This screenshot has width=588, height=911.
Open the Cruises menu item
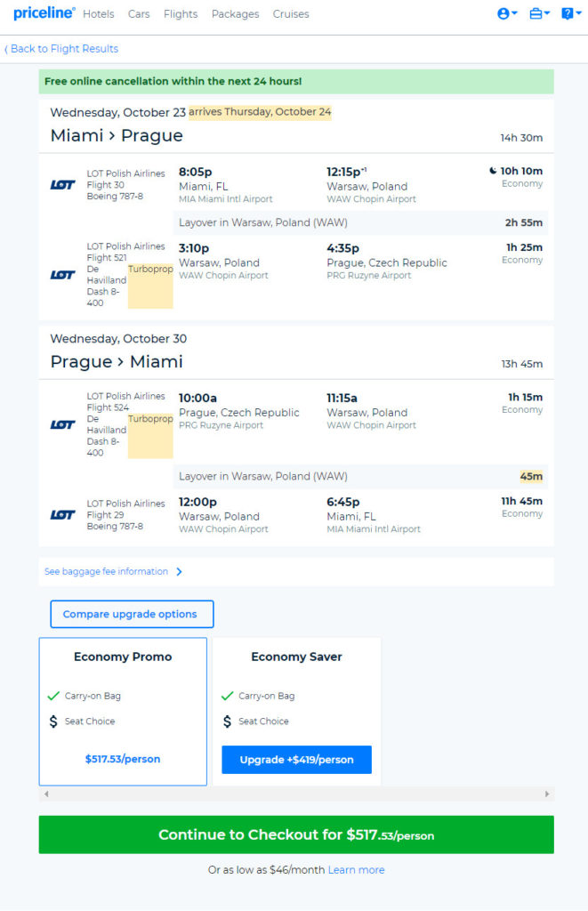(291, 14)
